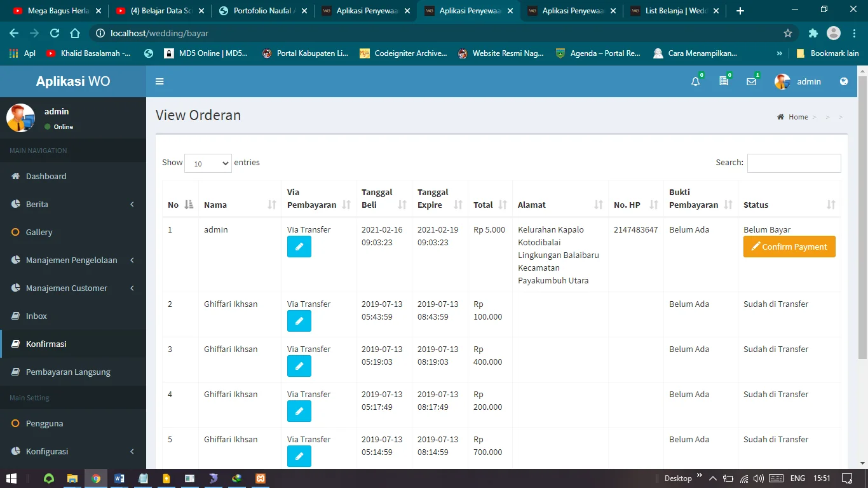Screen dimensions: 868x488
Task: Expand the Konfigurasi sidebar menu
Action: (73, 451)
